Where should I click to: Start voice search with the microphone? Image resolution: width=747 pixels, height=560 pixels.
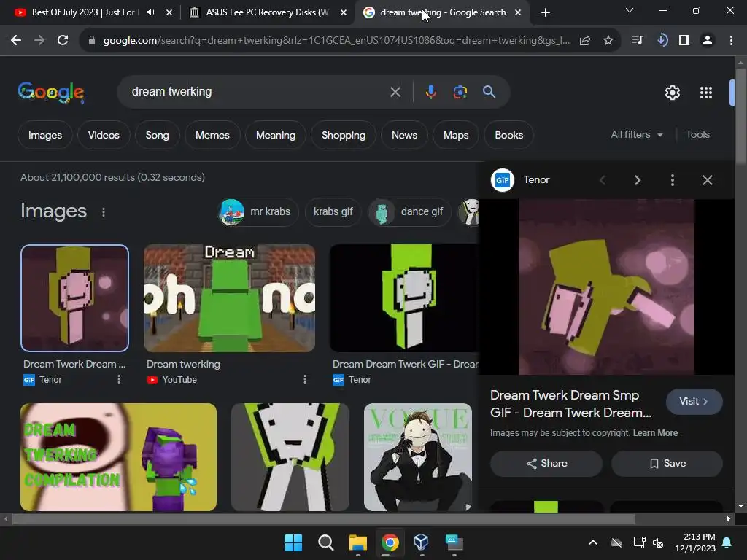point(430,92)
